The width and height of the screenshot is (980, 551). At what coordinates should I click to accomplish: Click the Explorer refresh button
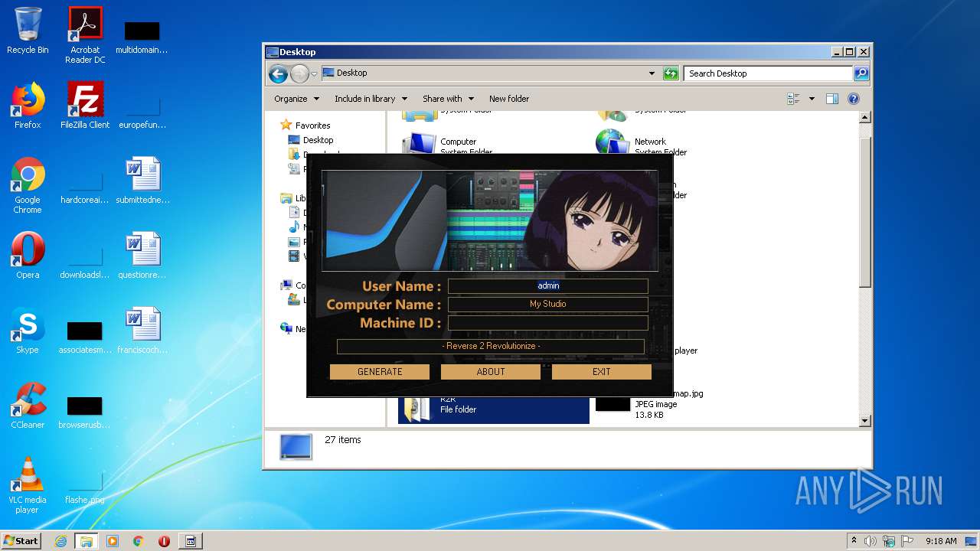pyautogui.click(x=671, y=73)
